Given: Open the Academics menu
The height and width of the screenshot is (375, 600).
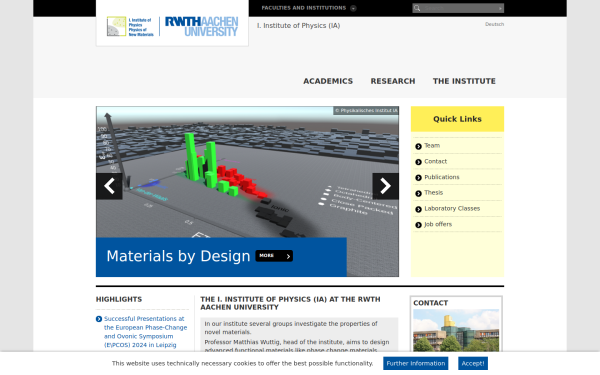Looking at the screenshot, I should tap(328, 81).
